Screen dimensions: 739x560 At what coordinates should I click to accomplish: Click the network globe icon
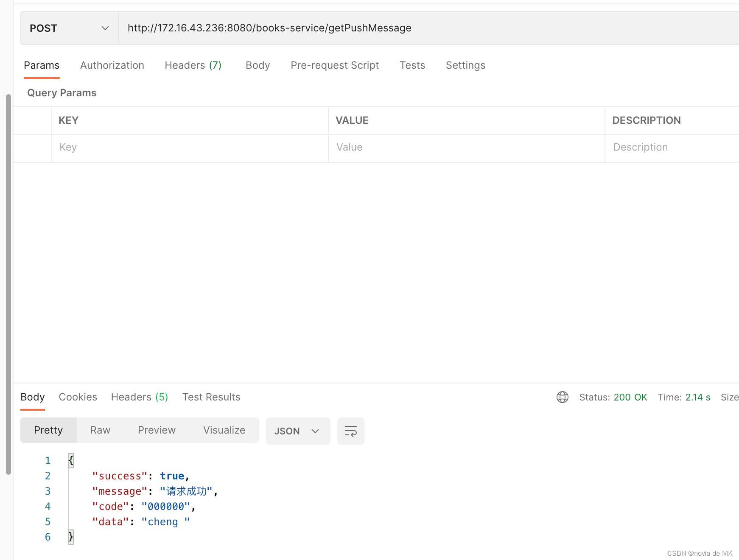(563, 397)
